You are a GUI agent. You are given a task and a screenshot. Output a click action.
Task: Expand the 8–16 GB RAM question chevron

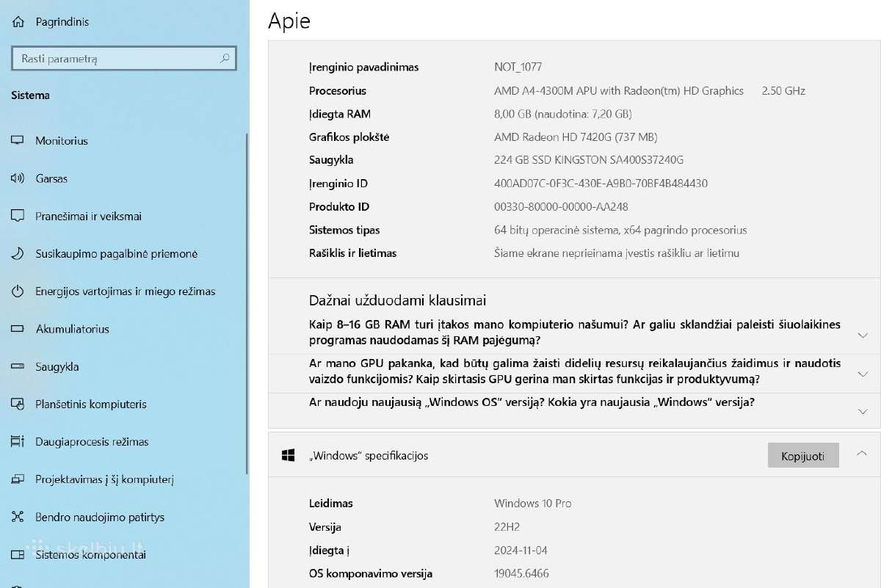coord(863,335)
